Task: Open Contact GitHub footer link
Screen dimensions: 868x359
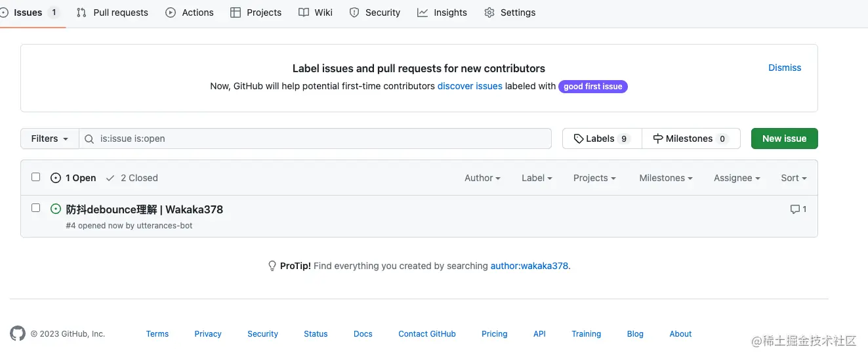Action: pos(427,334)
